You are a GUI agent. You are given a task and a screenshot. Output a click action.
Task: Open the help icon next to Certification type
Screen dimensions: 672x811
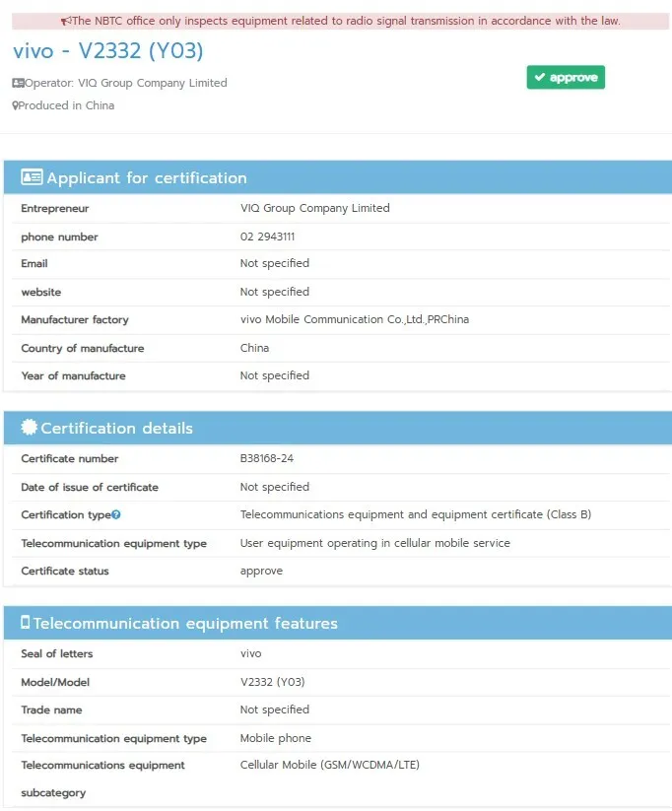click(x=116, y=515)
